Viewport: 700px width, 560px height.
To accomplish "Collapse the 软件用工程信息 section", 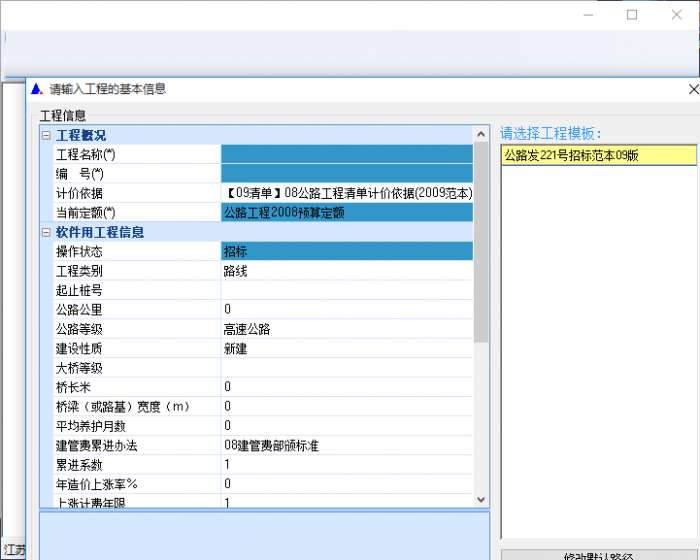I will 45,232.
